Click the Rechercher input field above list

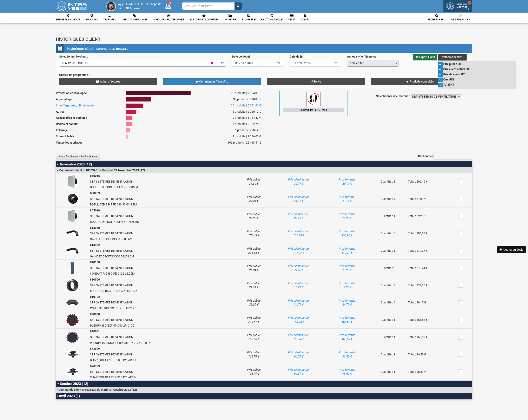tap(452, 156)
